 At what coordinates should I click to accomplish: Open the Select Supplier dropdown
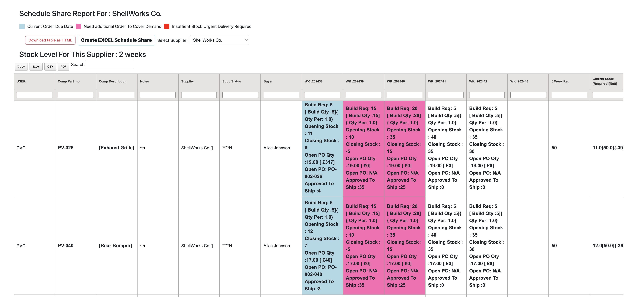coord(219,40)
